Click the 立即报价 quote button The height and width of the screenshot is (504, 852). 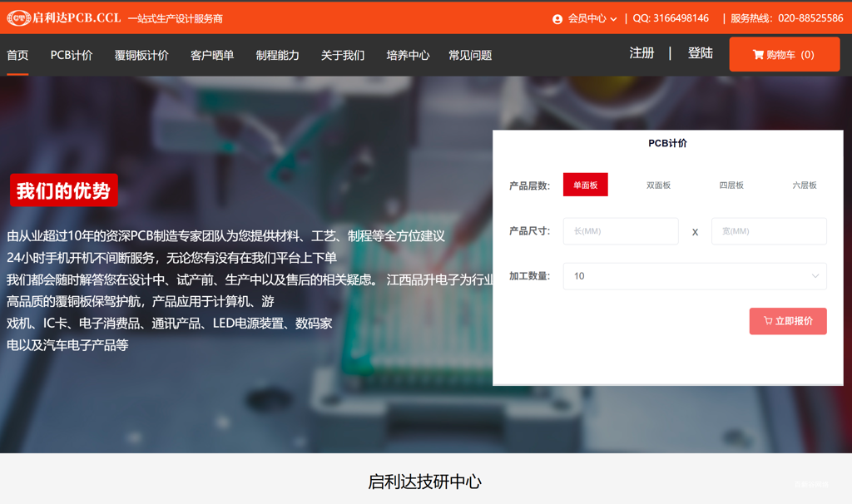tap(788, 321)
